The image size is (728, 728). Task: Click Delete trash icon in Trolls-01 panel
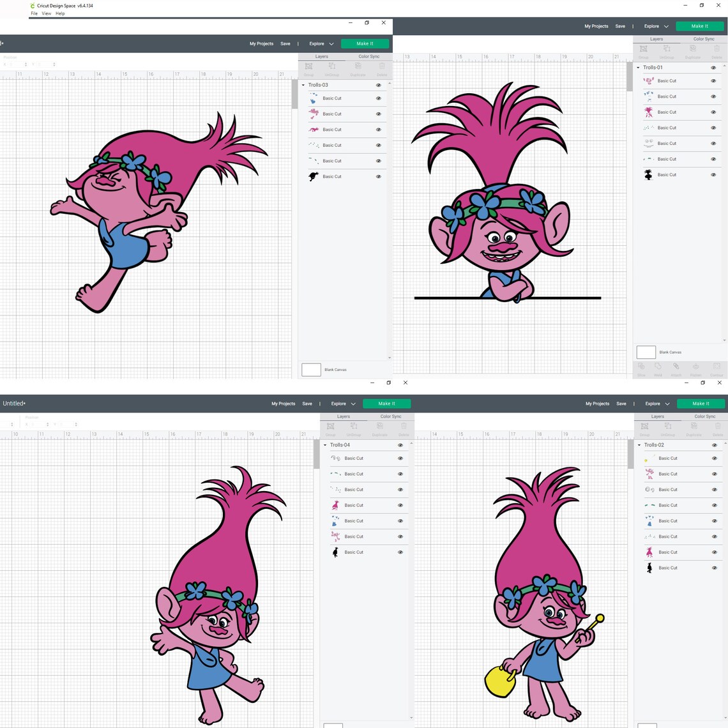click(717, 49)
